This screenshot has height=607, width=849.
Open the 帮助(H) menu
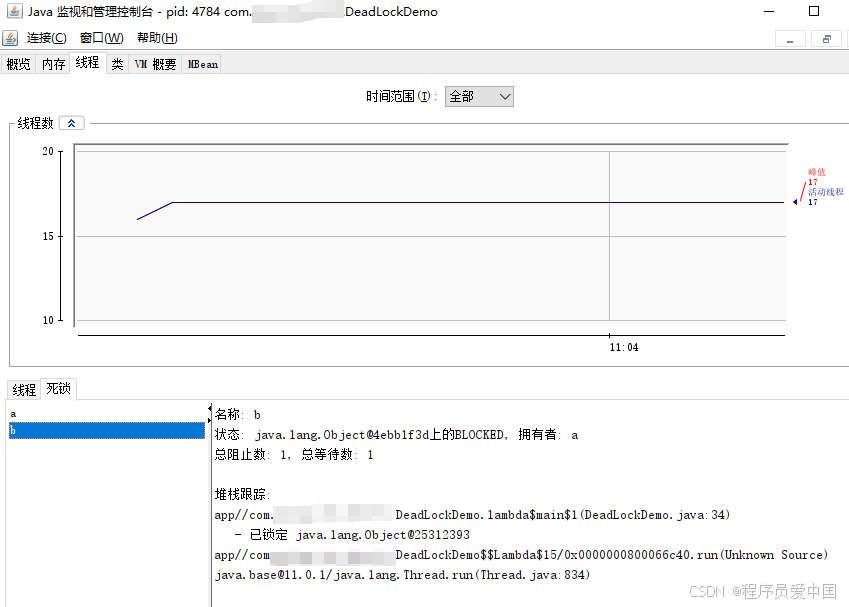pos(157,38)
